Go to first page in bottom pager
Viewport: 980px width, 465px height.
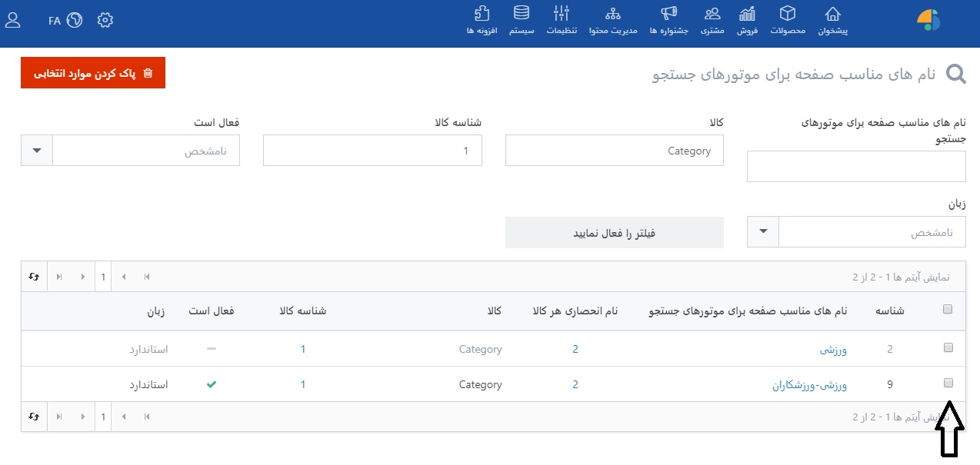coord(147,417)
